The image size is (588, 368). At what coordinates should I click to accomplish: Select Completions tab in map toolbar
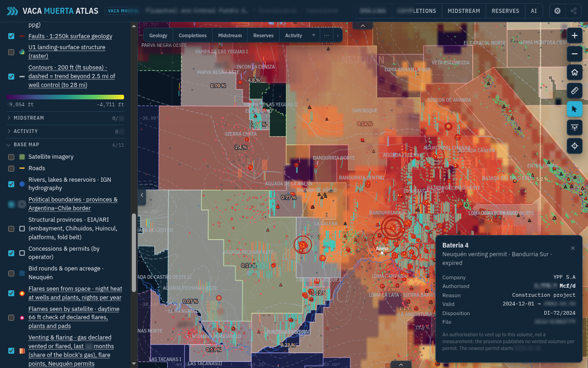click(192, 35)
